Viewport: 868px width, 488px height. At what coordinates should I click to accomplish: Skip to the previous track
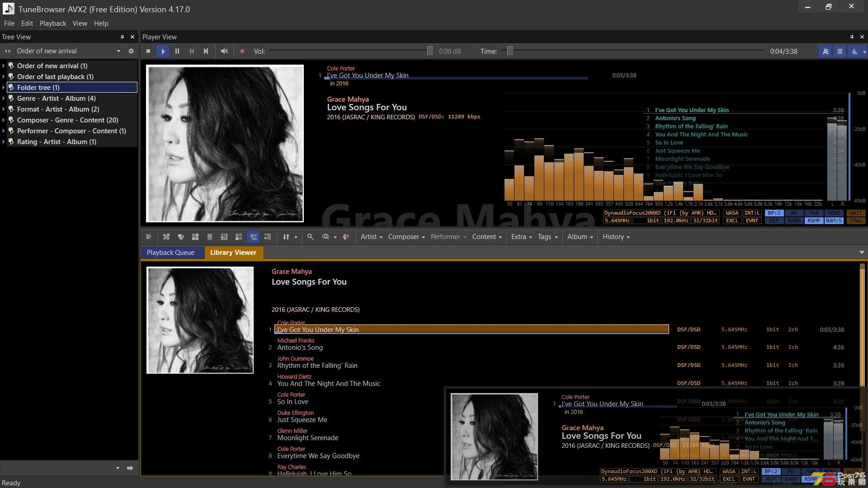(192, 51)
